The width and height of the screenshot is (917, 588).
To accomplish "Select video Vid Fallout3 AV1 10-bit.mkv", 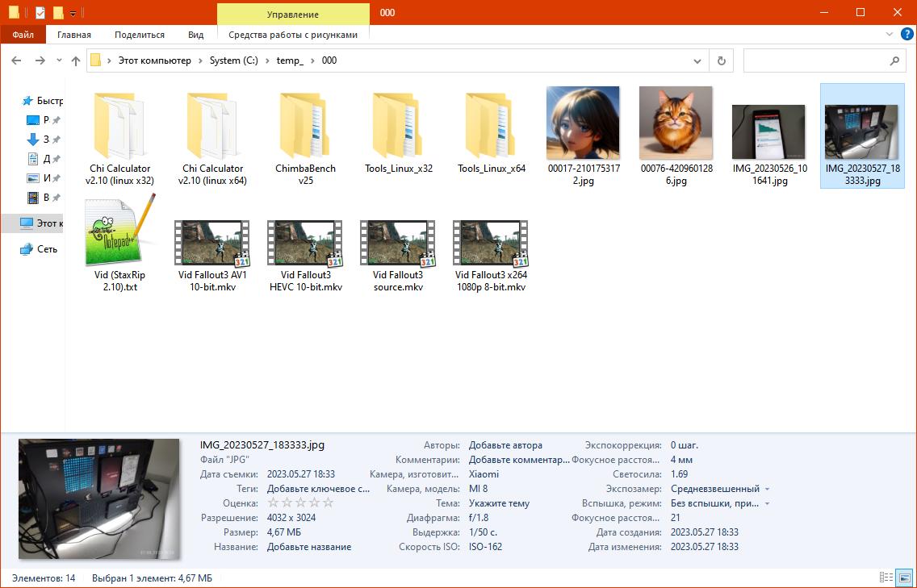I will point(212,254).
